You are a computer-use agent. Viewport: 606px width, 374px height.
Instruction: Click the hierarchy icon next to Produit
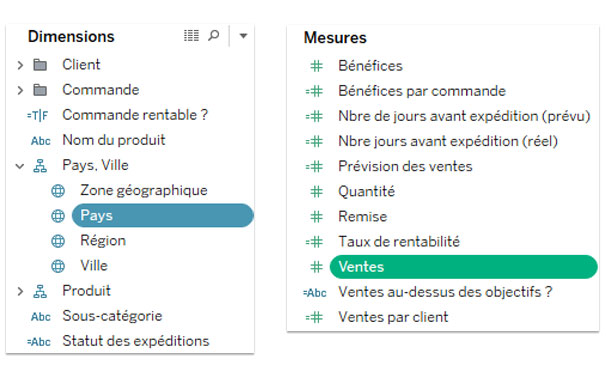coord(40,291)
